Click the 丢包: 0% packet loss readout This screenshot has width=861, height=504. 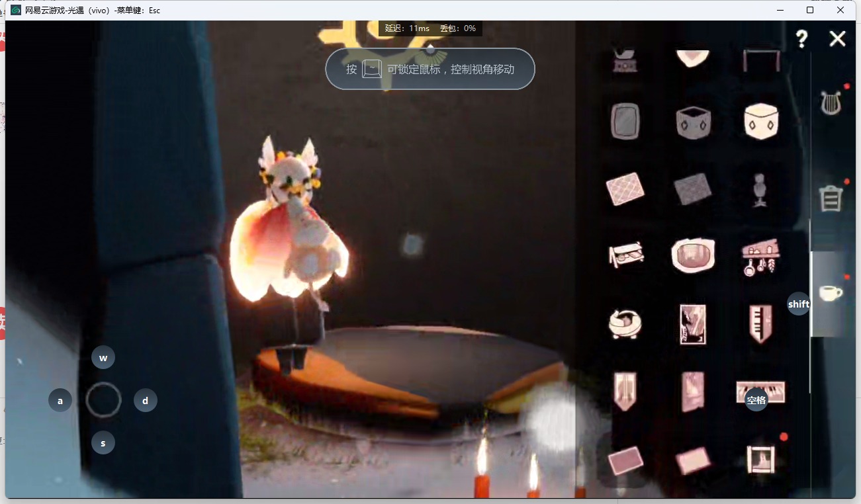click(x=458, y=28)
